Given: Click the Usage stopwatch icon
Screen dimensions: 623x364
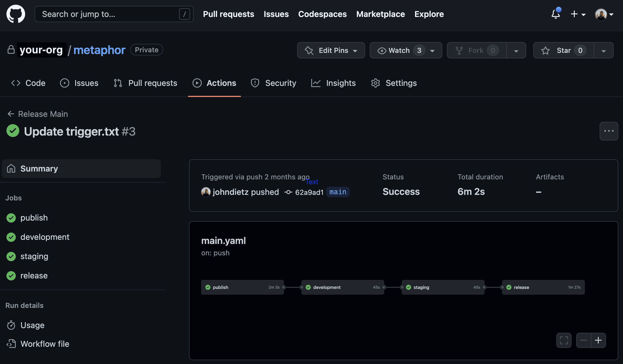Looking at the screenshot, I should 11,325.
